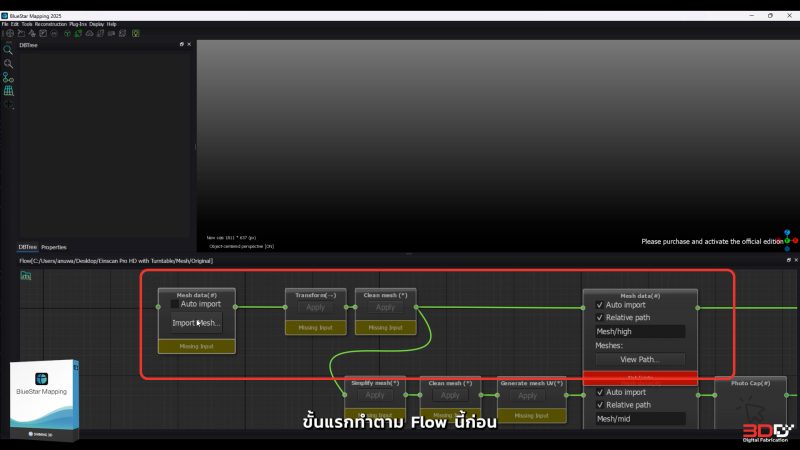Click the "Meshes:" label in the Mesh data node
This screenshot has width=800, height=450.
[609, 345]
